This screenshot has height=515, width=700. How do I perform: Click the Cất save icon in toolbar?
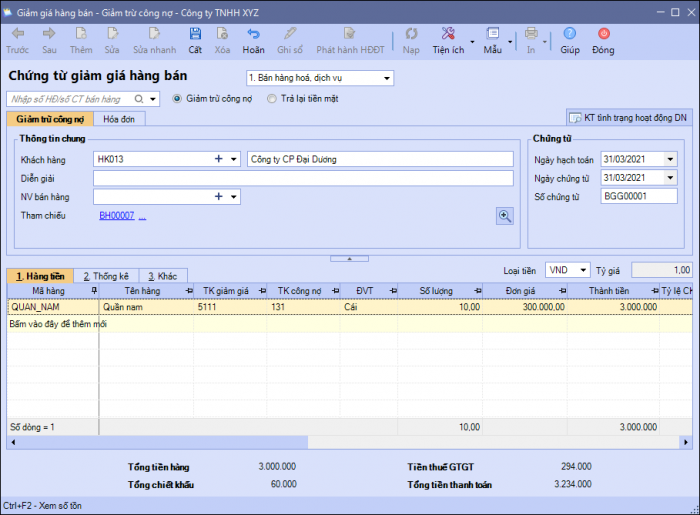[194, 35]
